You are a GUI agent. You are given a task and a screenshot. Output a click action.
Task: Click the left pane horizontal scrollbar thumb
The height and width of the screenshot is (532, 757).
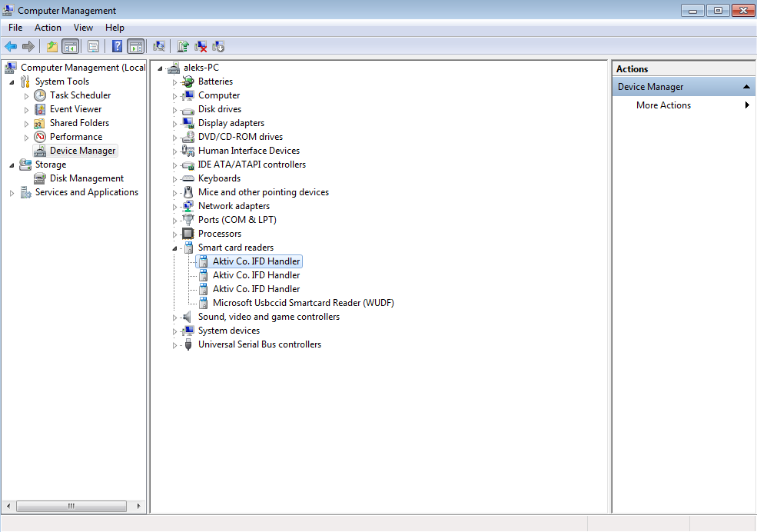[71, 506]
